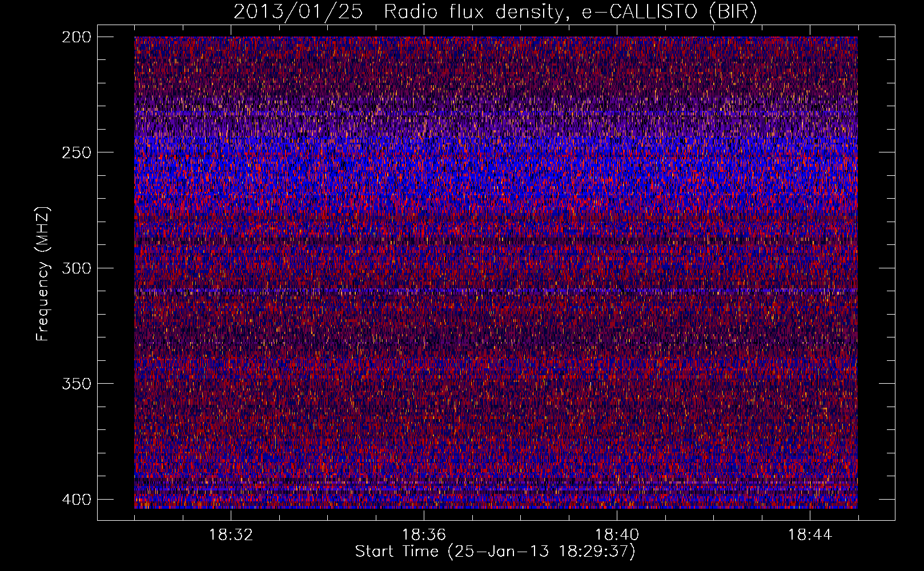Select the 200 frequency tick label
The width and height of the screenshot is (924, 571).
point(76,37)
